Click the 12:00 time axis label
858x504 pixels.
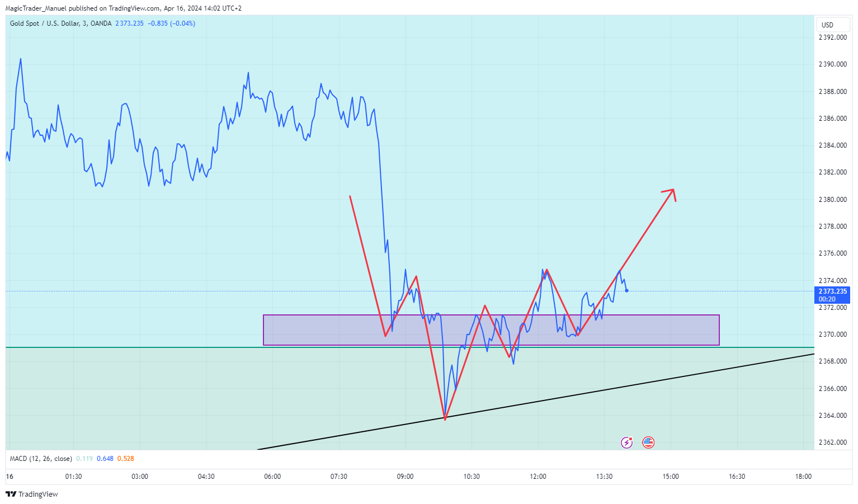[538, 477]
